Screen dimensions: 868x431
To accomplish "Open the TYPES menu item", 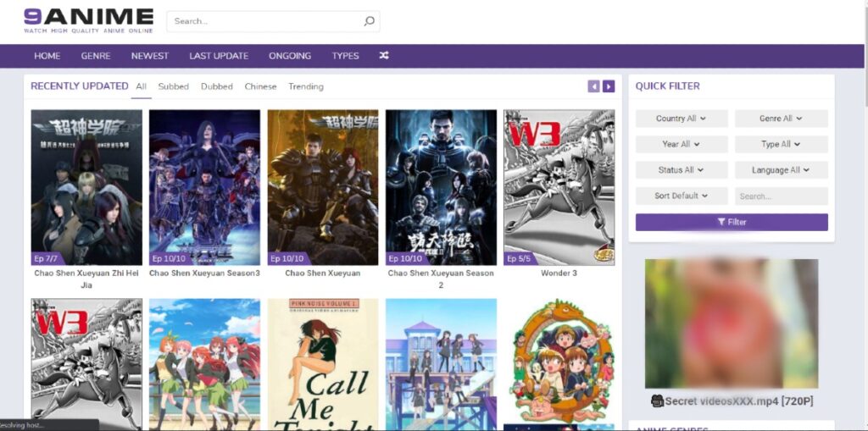I will click(x=346, y=56).
